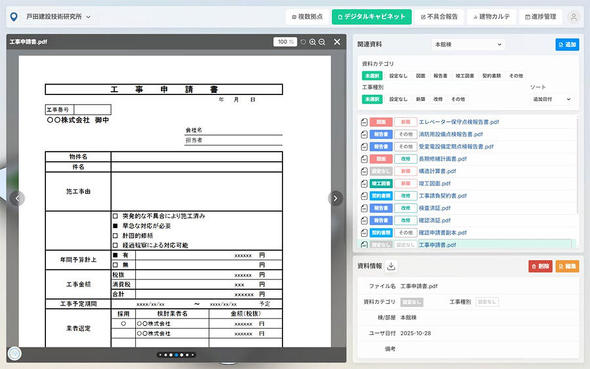Click file icon beside 確認申請書副本.pdf
590x369 pixels.
pyautogui.click(x=364, y=233)
